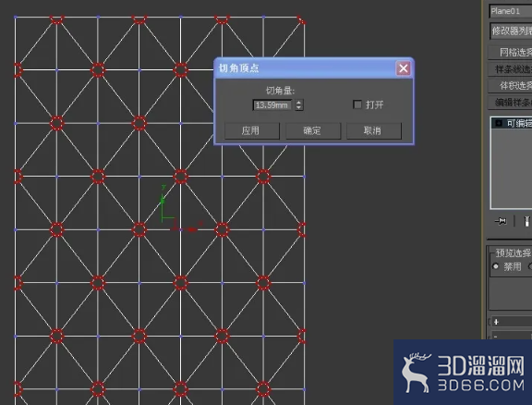Click the 预览选择 group label
Image resolution: width=532 pixels, height=405 pixels.
pos(513,253)
